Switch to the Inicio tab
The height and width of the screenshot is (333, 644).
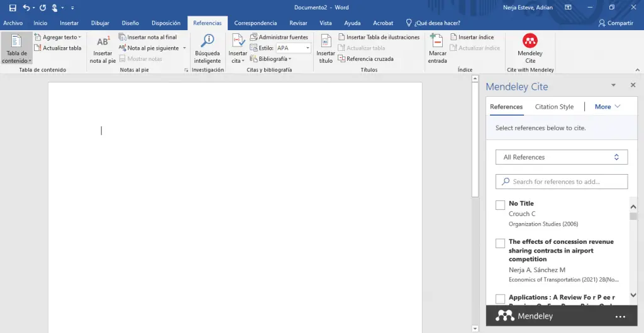click(x=40, y=23)
